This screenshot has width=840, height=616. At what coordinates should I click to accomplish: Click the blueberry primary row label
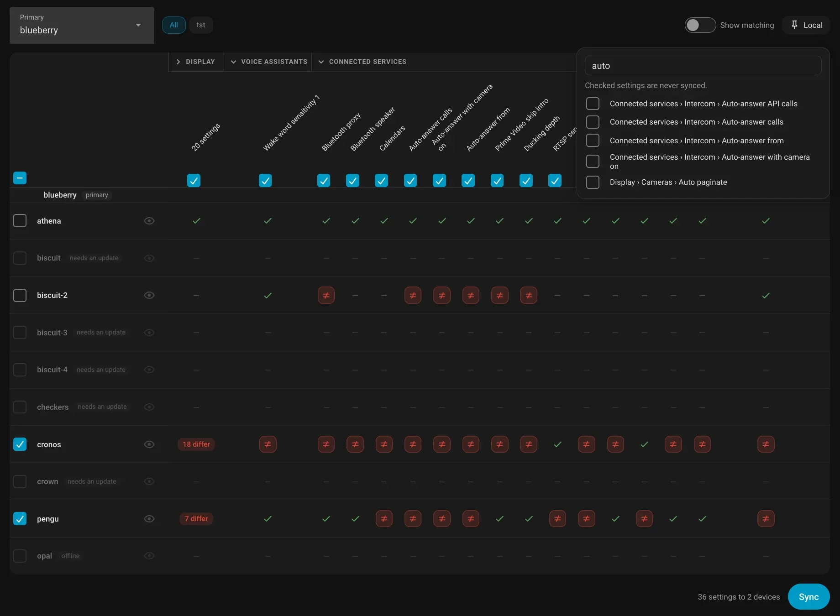coord(60,195)
